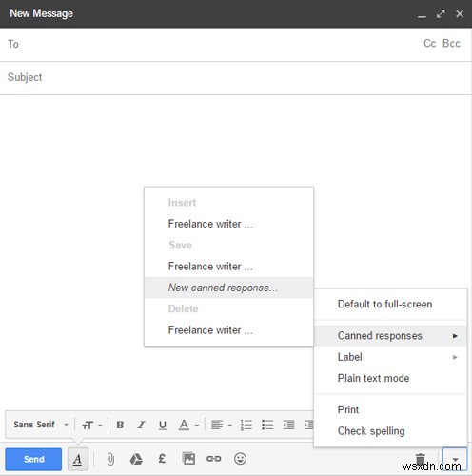This screenshot has width=472, height=476.
Task: Toggle italic formatting
Action: (141, 425)
